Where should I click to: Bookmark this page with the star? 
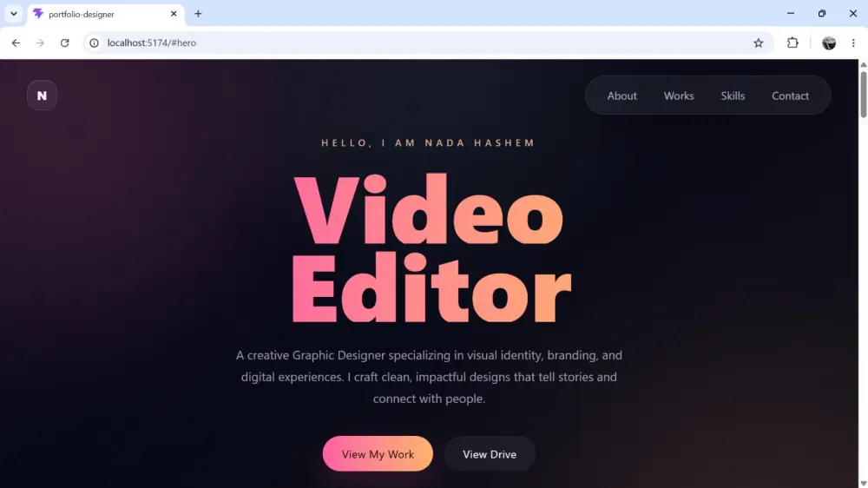tap(759, 43)
